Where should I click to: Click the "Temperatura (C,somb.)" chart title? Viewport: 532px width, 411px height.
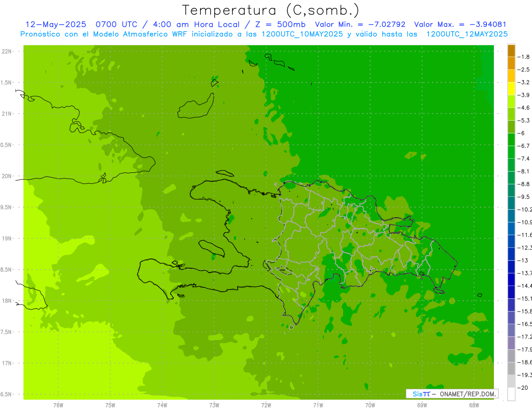pos(271,11)
